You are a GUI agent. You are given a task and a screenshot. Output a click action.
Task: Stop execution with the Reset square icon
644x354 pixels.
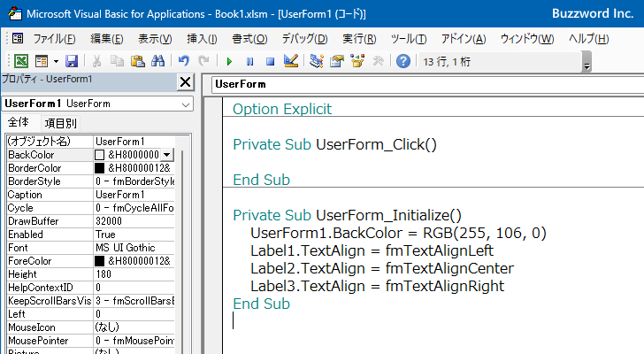[270, 61]
